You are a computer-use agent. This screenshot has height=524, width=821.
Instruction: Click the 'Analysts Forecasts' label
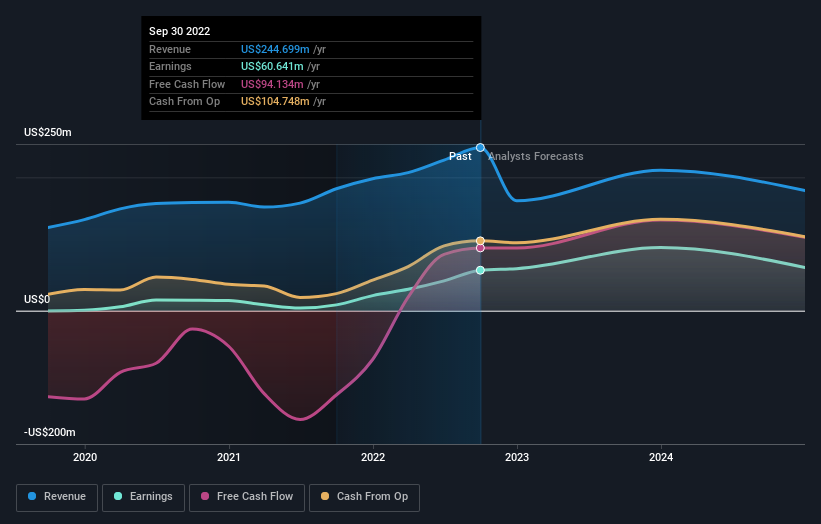tap(536, 157)
